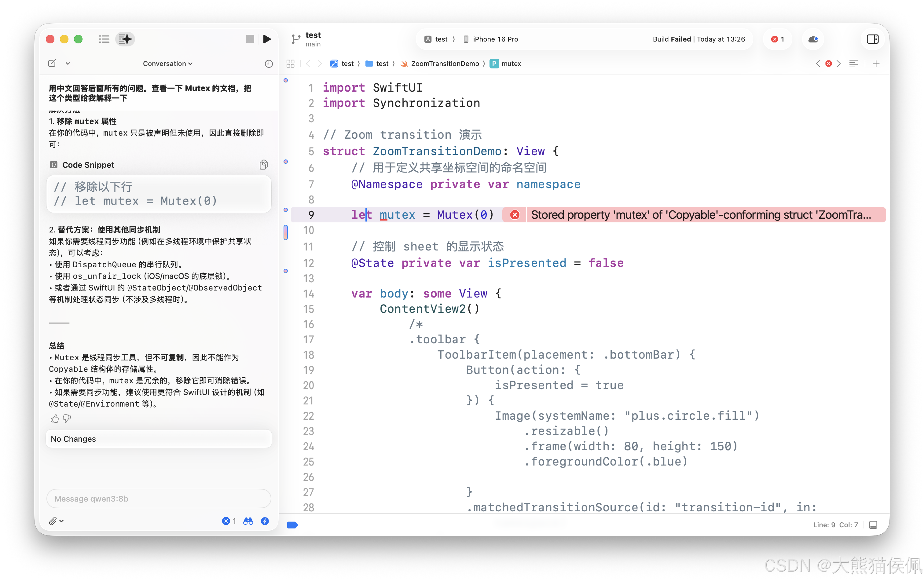Start a new conversation with compose icon
The height and width of the screenshot is (581, 924).
pyautogui.click(x=52, y=63)
